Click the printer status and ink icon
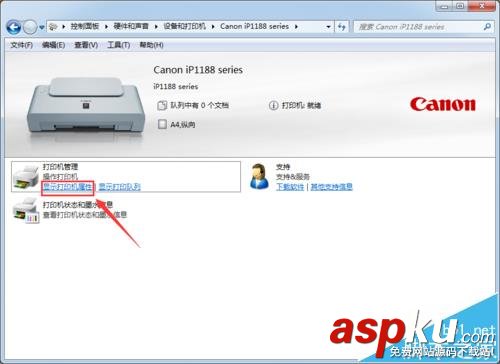The height and width of the screenshot is (364, 500). 26,210
